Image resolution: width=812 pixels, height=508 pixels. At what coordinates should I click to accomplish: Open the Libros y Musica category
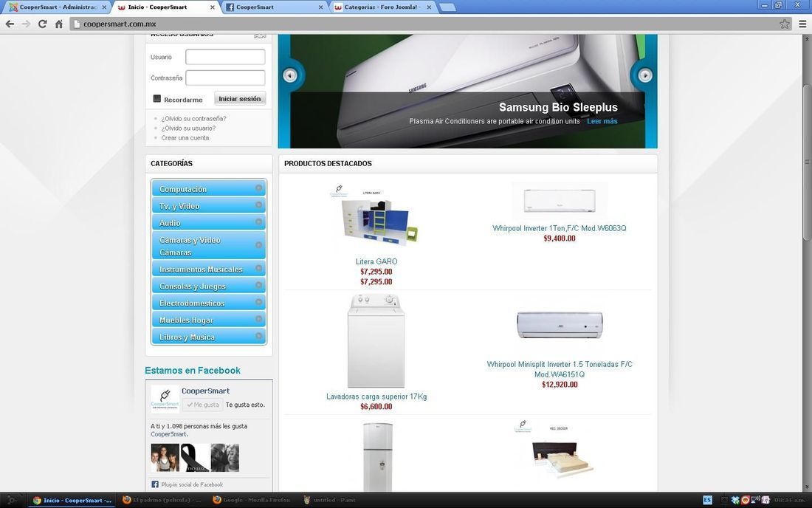[209, 337]
